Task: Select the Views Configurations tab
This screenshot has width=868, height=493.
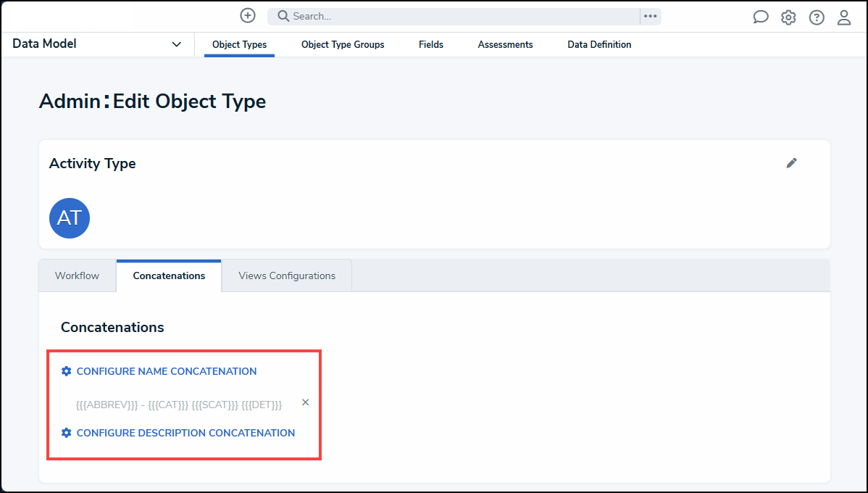Action: pyautogui.click(x=287, y=275)
